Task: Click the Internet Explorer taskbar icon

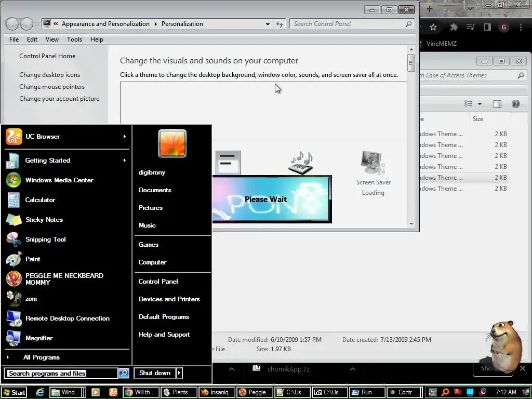Action: [x=40, y=392]
